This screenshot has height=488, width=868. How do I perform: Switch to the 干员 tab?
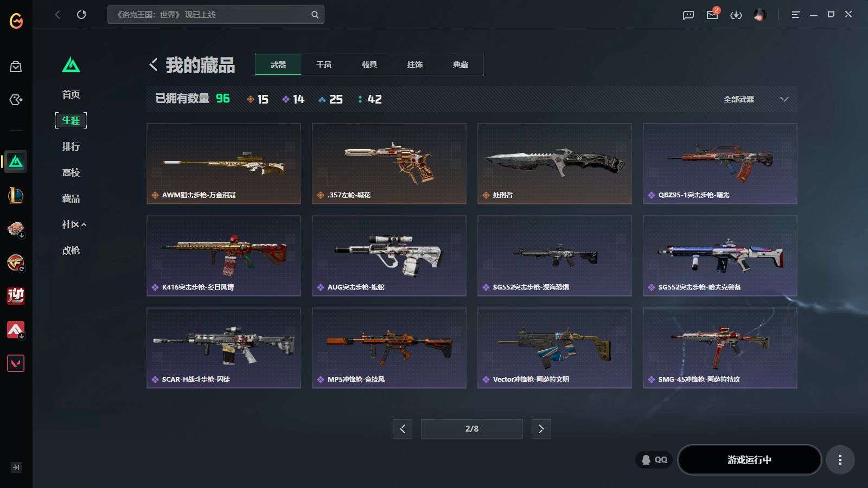tap(324, 65)
